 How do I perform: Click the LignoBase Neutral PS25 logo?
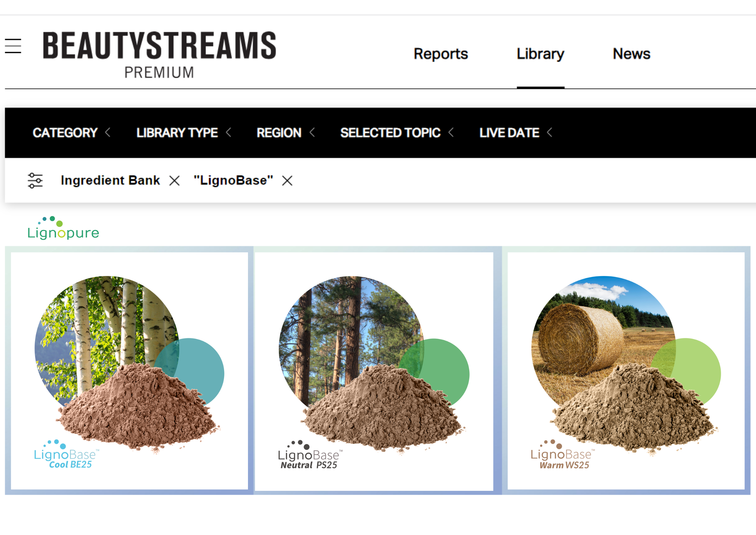(310, 456)
